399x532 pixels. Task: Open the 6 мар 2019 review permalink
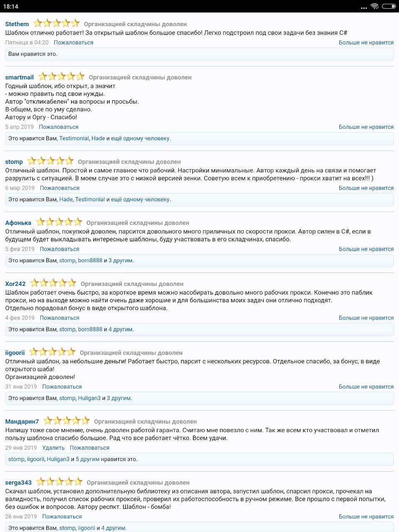click(x=20, y=188)
